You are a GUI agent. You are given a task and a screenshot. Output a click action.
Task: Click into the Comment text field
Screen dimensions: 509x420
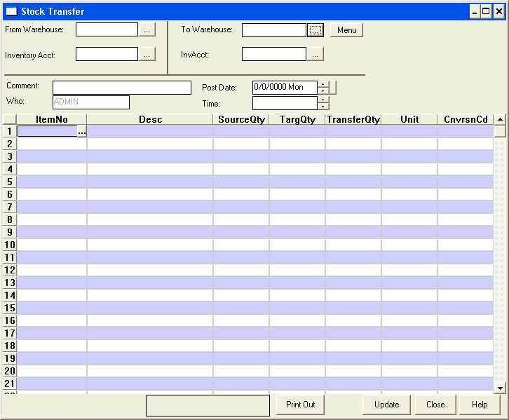point(122,88)
